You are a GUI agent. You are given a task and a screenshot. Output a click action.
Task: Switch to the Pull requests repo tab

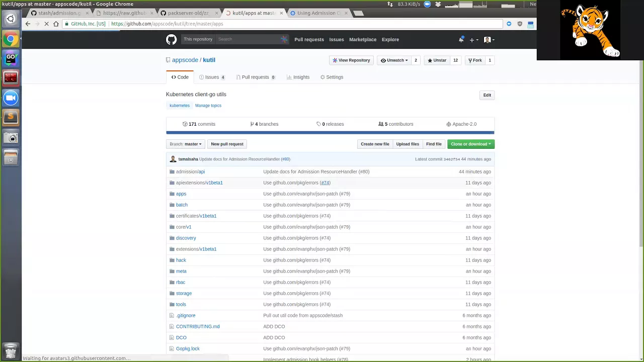click(x=256, y=77)
